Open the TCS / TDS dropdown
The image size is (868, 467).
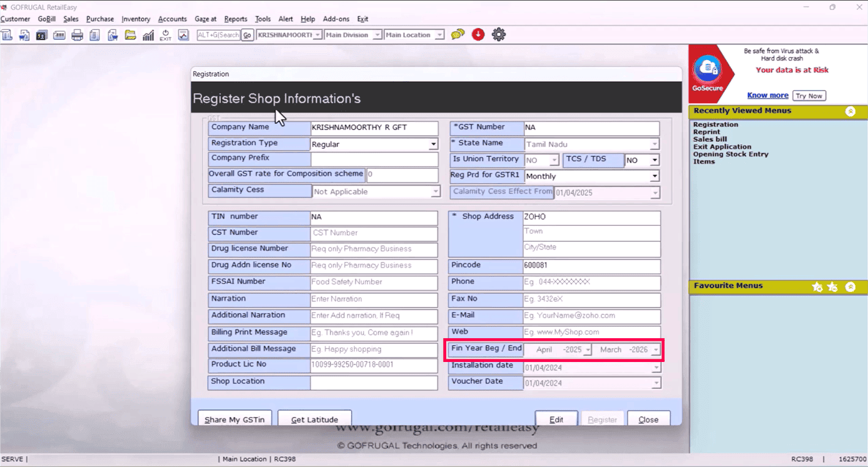(x=655, y=161)
